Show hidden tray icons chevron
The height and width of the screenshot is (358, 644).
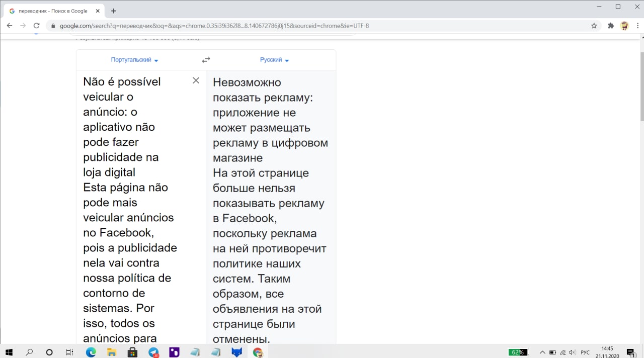542,352
